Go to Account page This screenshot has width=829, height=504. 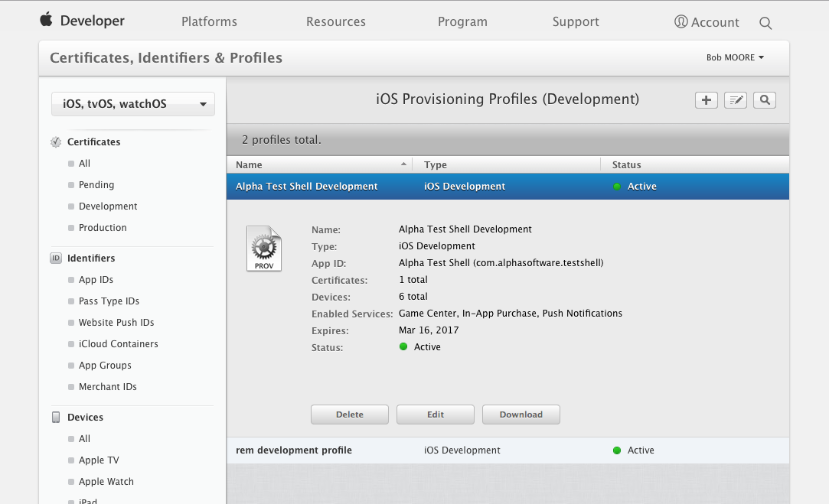[x=715, y=22]
